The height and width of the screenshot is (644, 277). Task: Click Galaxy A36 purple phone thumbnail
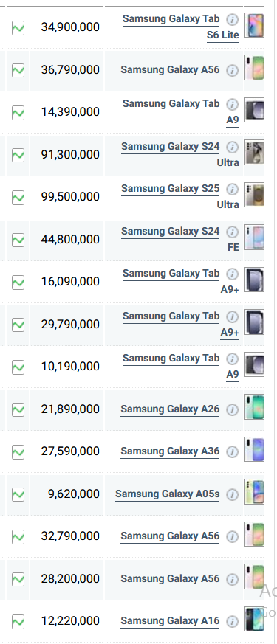254,449
